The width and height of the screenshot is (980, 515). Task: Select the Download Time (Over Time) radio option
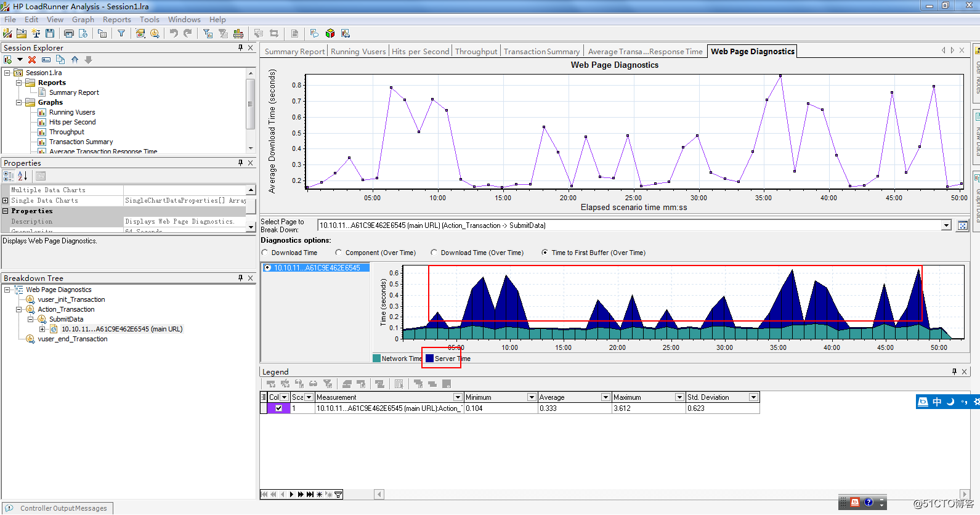click(x=434, y=253)
